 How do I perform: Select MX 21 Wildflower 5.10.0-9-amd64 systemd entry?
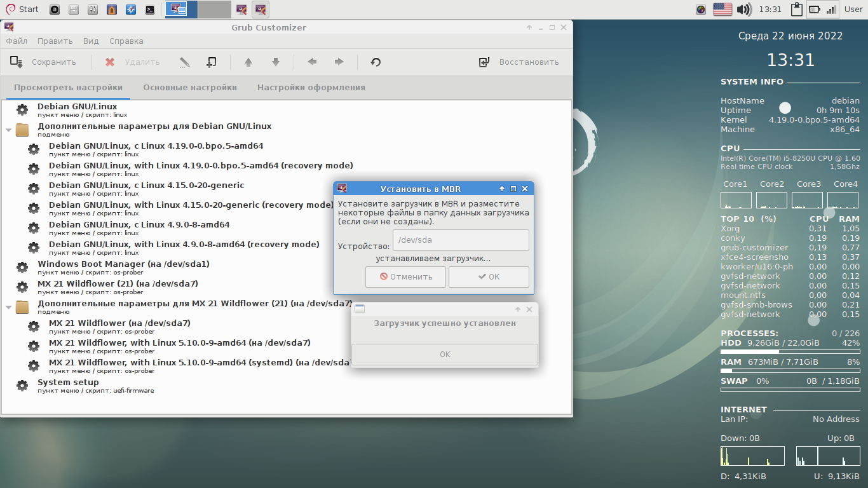click(x=200, y=366)
